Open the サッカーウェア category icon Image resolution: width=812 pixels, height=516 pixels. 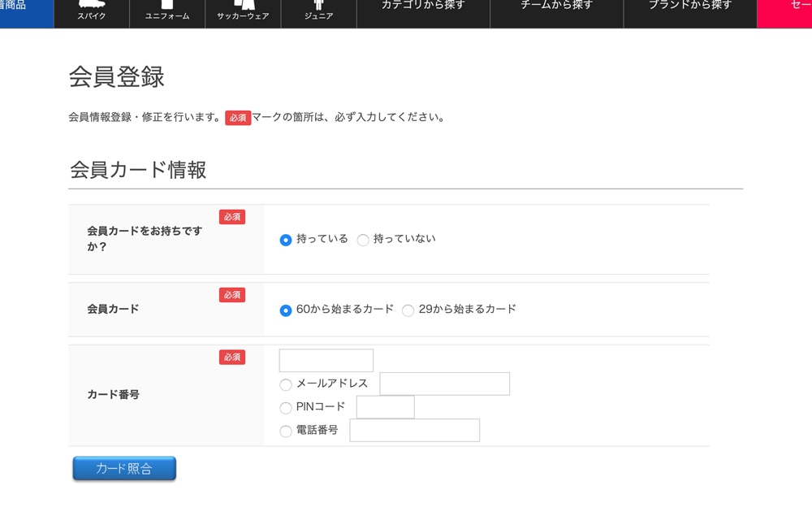click(243, 11)
